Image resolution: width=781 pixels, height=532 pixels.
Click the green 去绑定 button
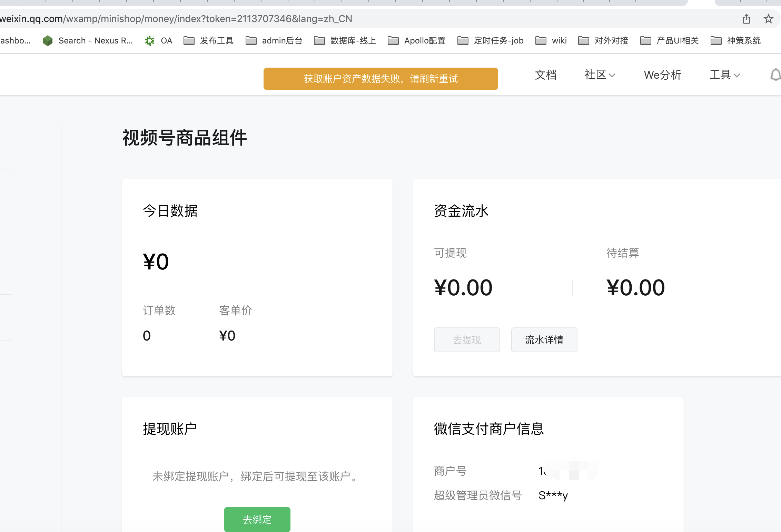tap(257, 519)
